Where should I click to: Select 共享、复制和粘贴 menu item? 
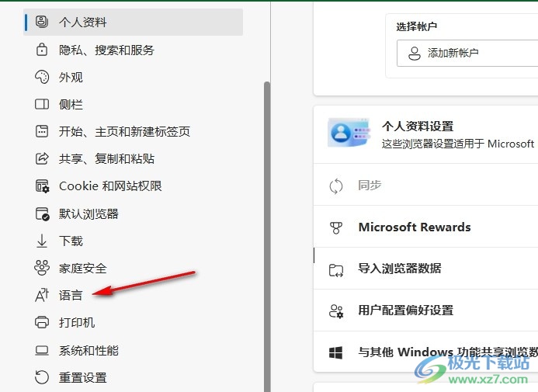(x=133, y=159)
